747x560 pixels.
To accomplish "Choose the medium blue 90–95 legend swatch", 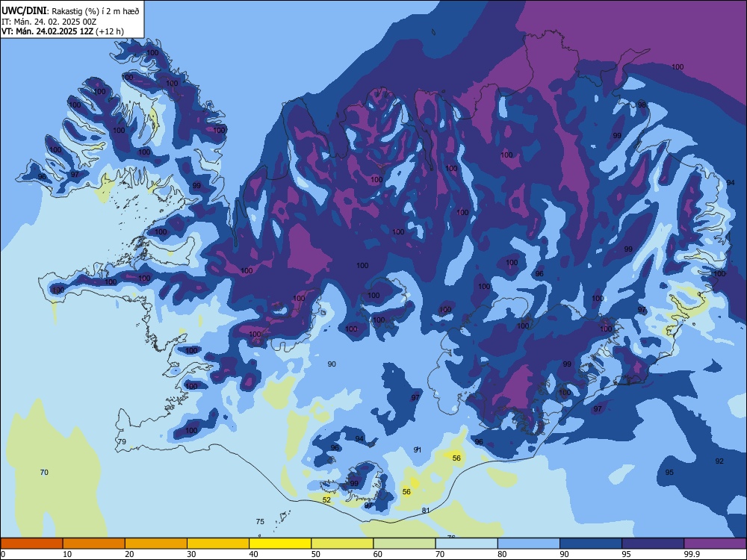I will [591, 544].
